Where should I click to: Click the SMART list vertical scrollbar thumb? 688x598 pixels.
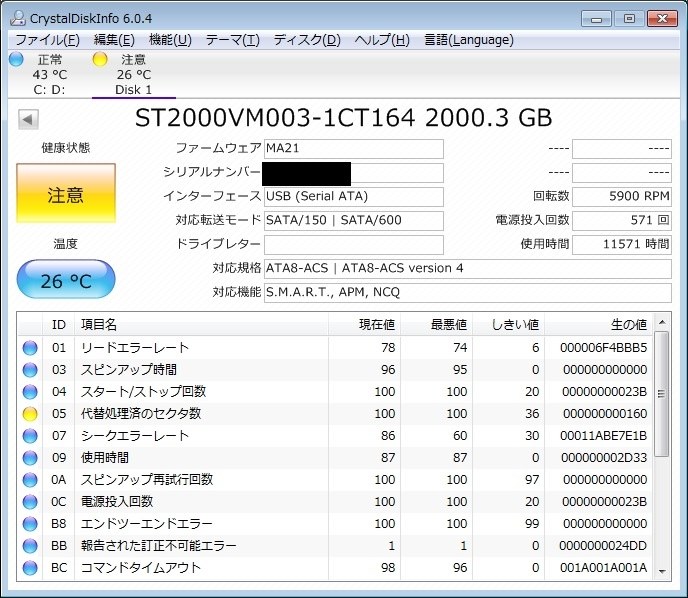coord(662,394)
